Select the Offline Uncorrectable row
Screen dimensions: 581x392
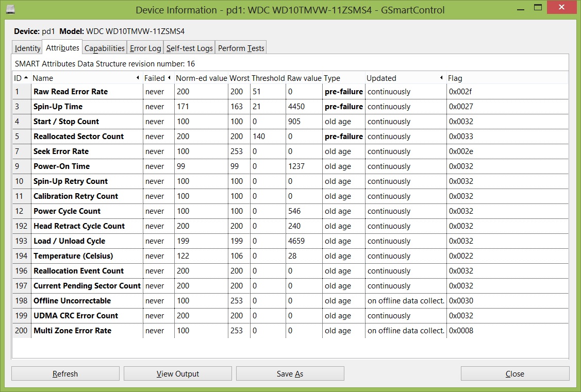[290, 301]
